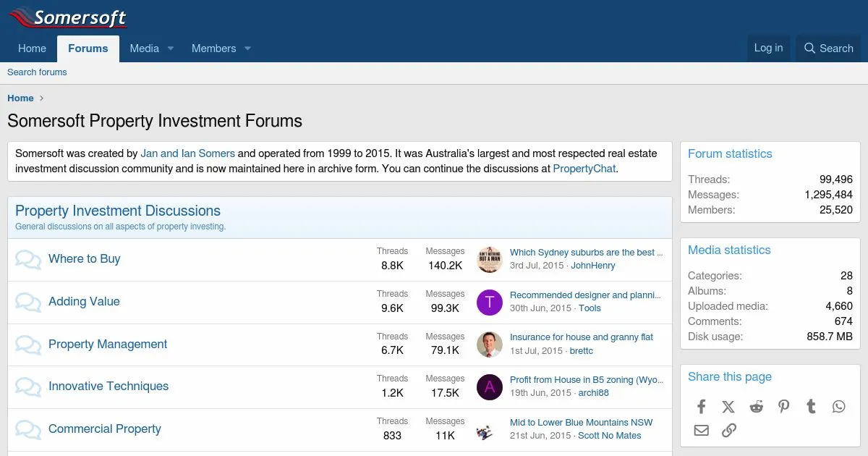
Task: Open 'Mid to Lower Blue Mountains NSW' thread
Action: 582,423
